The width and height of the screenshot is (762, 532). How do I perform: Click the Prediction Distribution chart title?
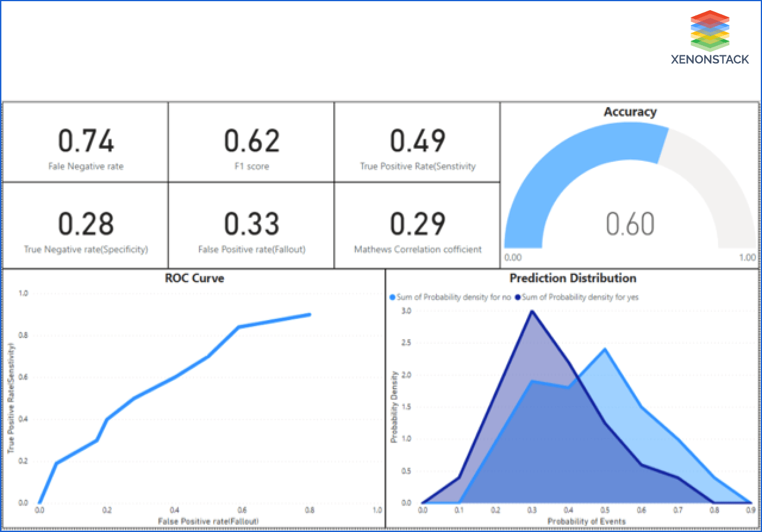click(573, 278)
